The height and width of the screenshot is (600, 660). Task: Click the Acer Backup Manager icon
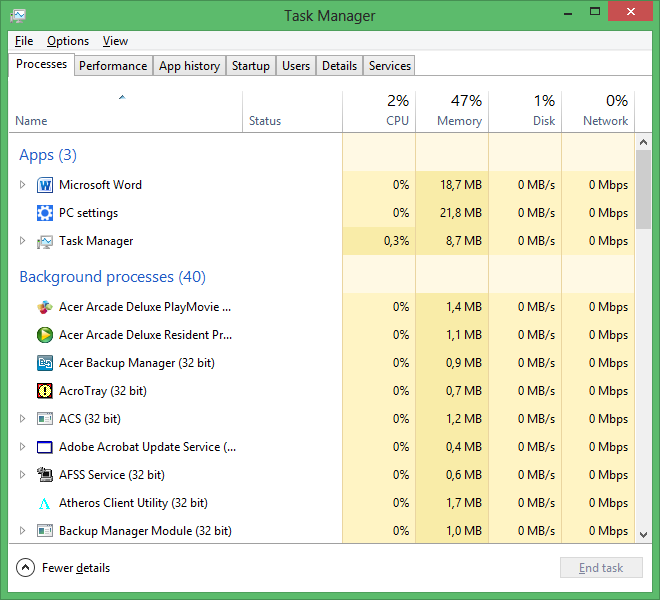tap(45, 363)
